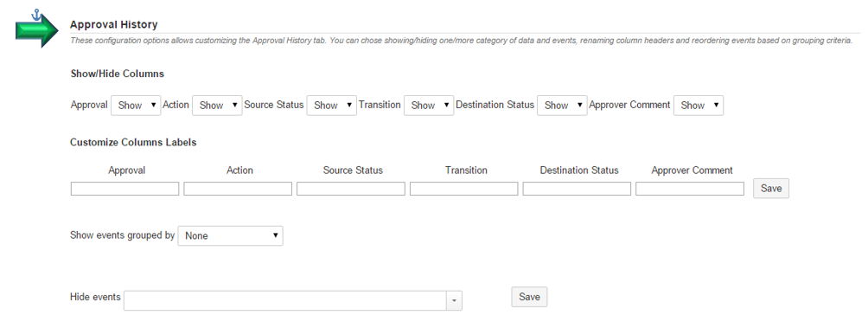Open the Action Show/Hide dropdown
The image size is (868, 328).
click(x=217, y=106)
